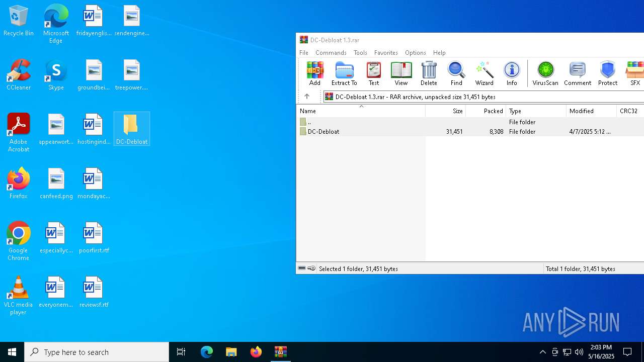Viewport: 644px width, 362px height.
Task: Open the Comment tool
Action: (x=578, y=73)
